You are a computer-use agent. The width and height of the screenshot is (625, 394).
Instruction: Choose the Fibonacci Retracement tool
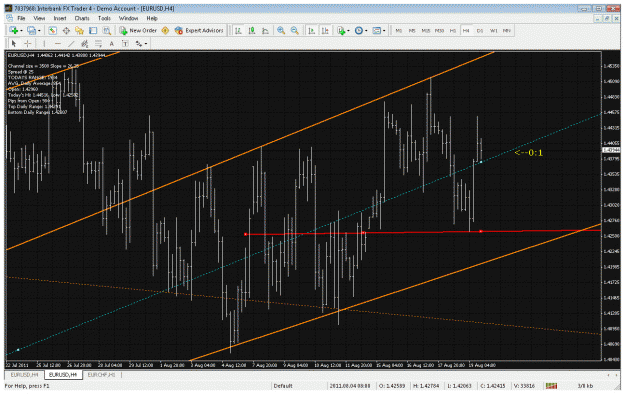coord(98,43)
